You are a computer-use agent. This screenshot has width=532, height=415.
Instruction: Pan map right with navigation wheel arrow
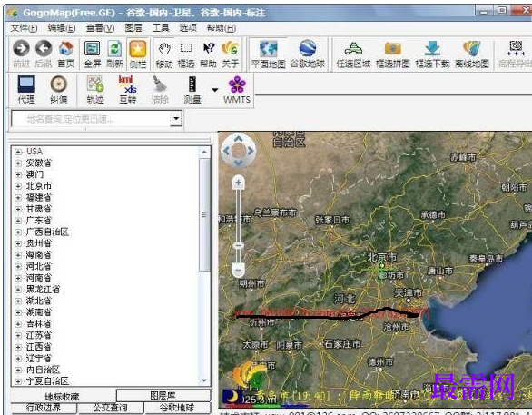click(250, 151)
